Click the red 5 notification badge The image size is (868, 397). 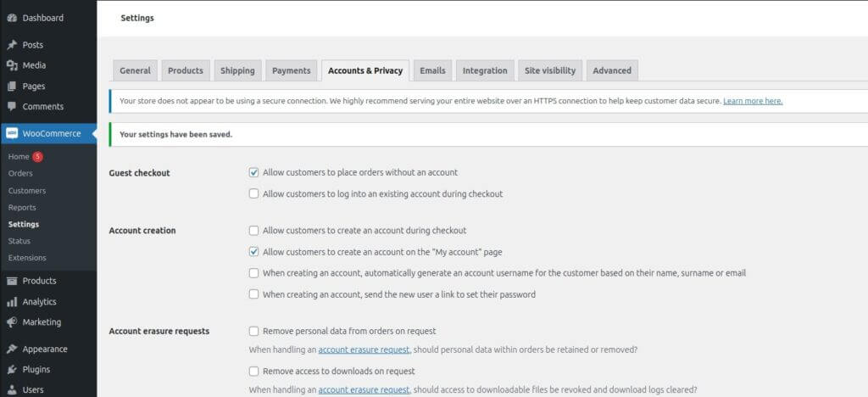[x=37, y=157]
